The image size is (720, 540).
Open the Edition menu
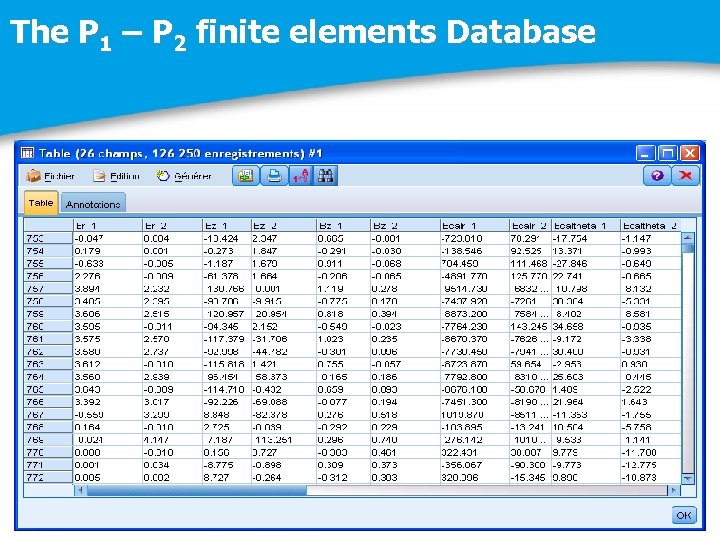pos(116,176)
